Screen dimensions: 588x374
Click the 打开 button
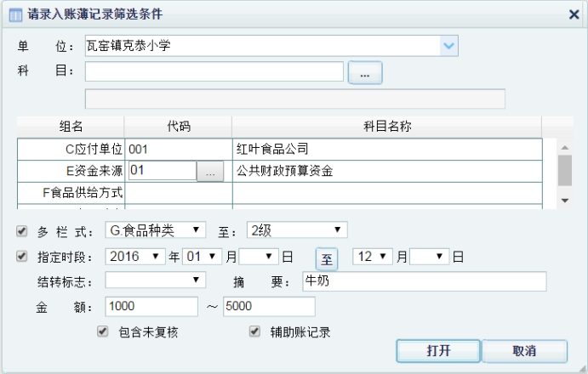click(x=438, y=350)
